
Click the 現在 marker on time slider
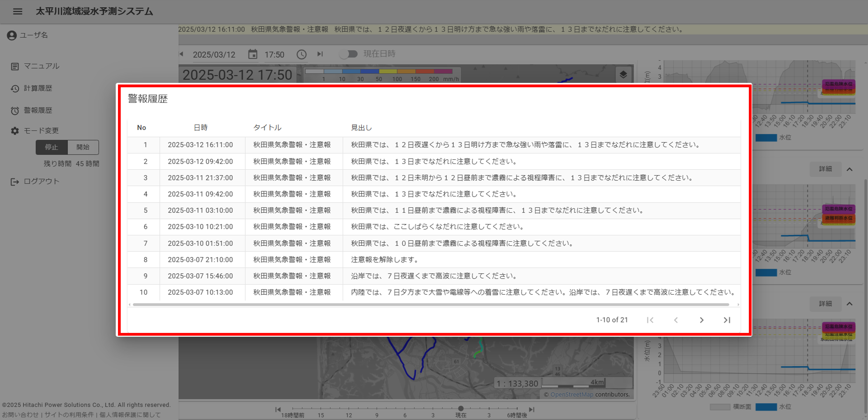pos(461,409)
